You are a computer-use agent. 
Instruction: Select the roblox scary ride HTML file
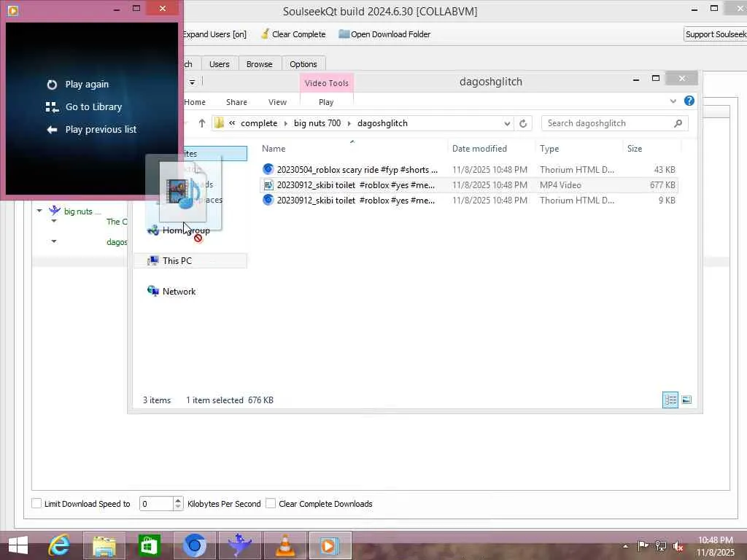click(469, 169)
